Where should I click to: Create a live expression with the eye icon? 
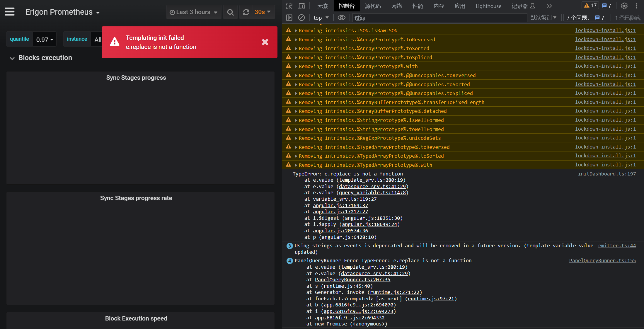341,18
